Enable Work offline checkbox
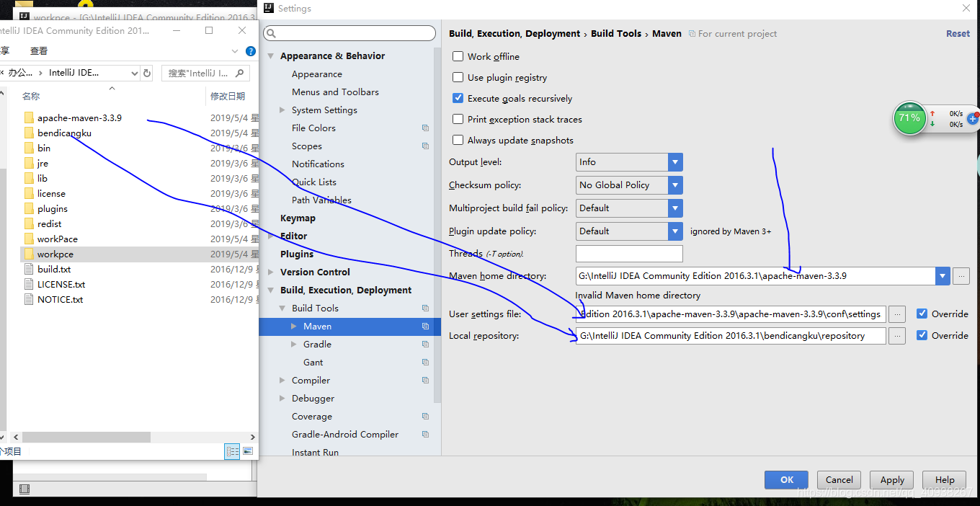This screenshot has width=980, height=506. click(x=458, y=56)
